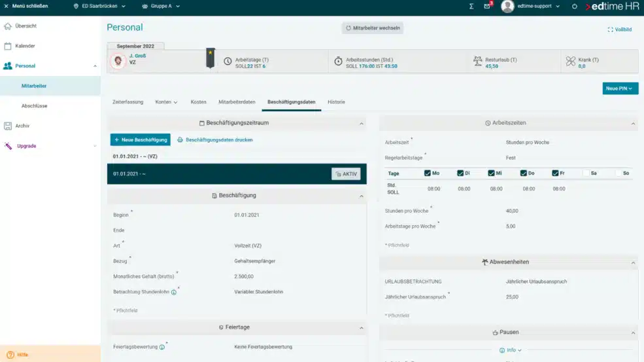644x362 pixels.
Task: Toggle the Do workday checkbox
Action: click(523, 173)
